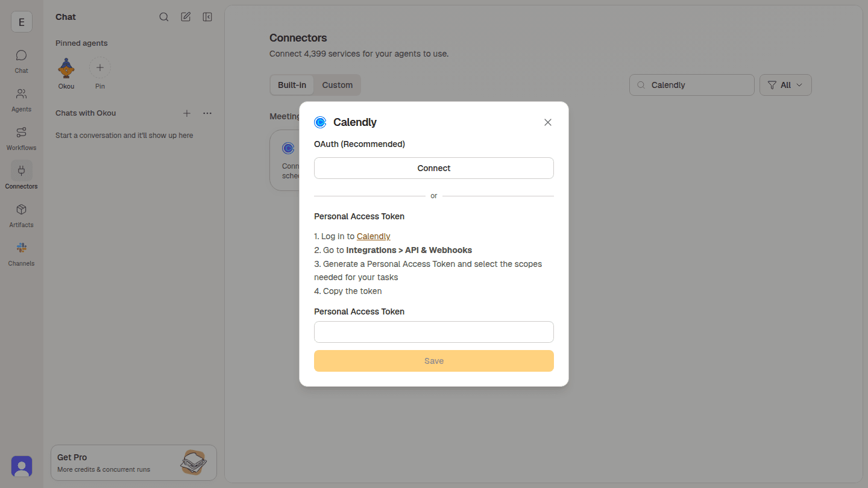Click the 'Pinned agents' label
Image resolution: width=868 pixels, height=488 pixels.
click(x=81, y=43)
